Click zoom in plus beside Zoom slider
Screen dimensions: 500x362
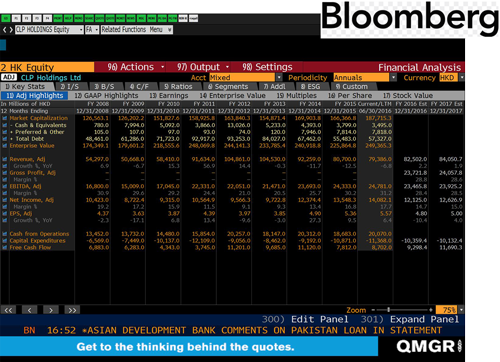pos(431,310)
